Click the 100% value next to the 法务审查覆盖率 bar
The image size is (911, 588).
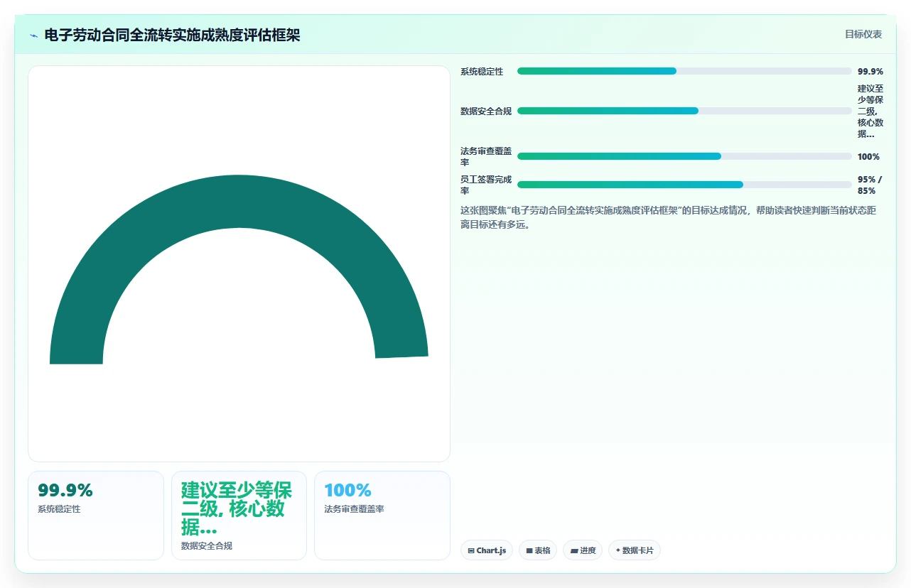pyautogui.click(x=868, y=156)
